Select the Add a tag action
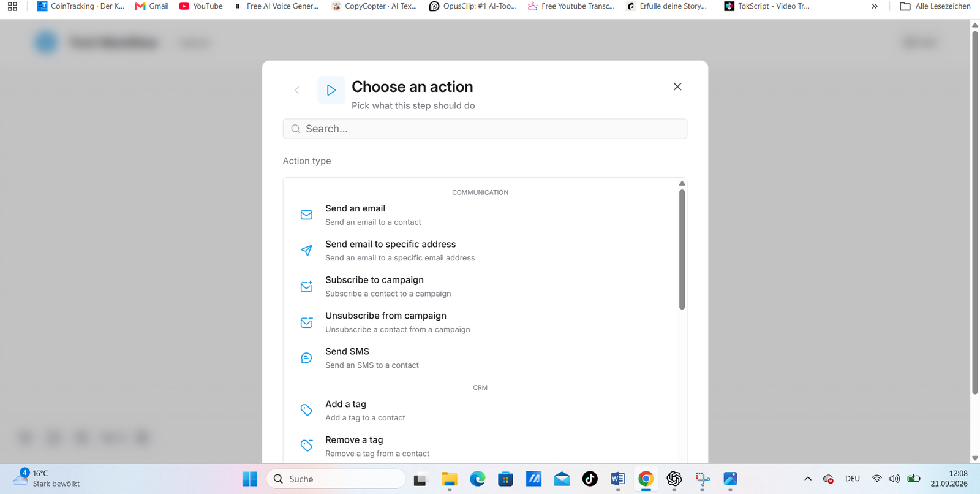 pyautogui.click(x=481, y=411)
